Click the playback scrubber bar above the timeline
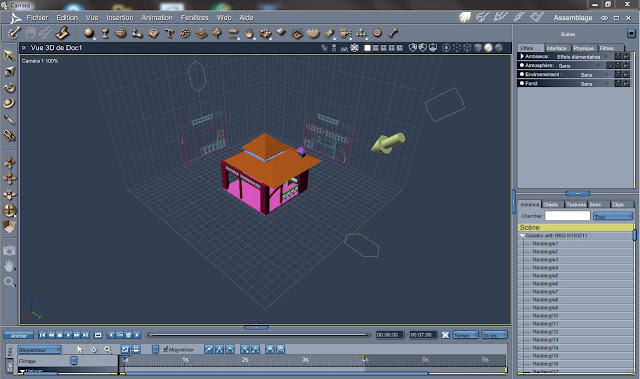640x379 pixels. click(259, 335)
